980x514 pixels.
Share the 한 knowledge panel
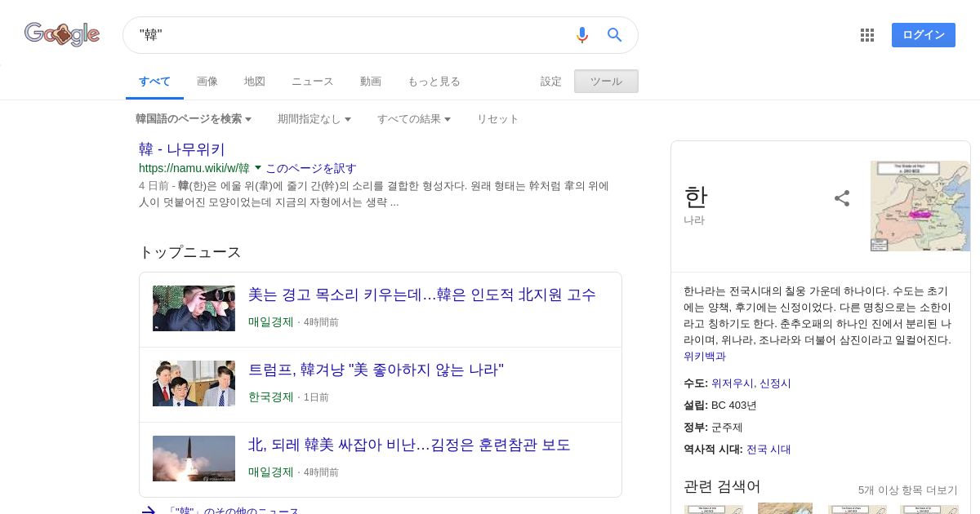[842, 198]
